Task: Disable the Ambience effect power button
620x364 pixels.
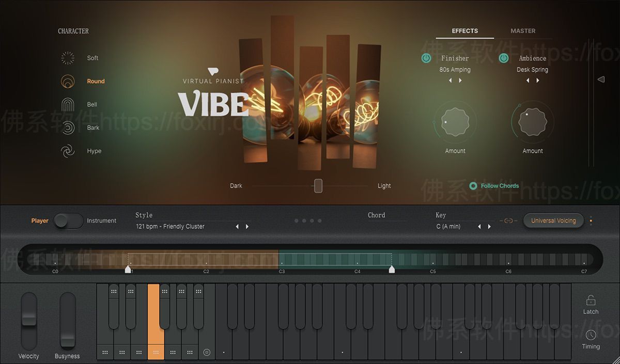Action: (504, 58)
